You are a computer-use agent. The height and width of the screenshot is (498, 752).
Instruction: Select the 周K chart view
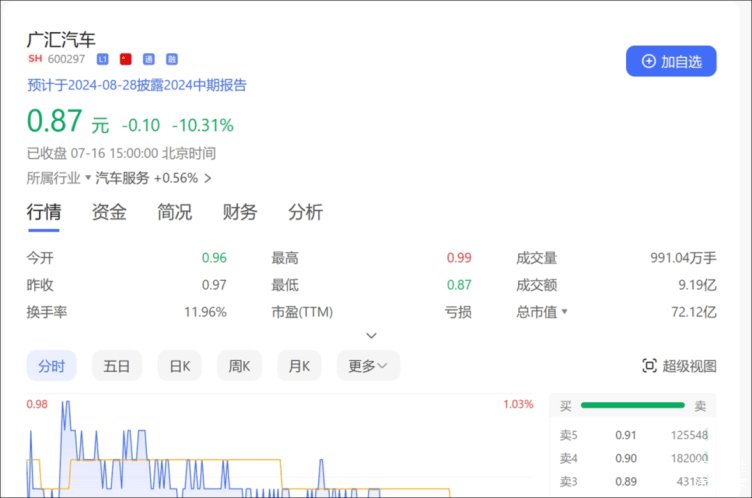[x=239, y=366]
